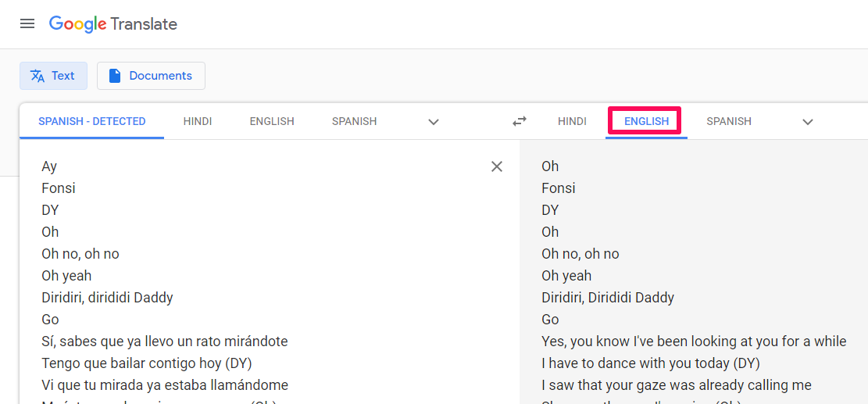
Task: Choose English as the source language
Action: click(x=272, y=121)
